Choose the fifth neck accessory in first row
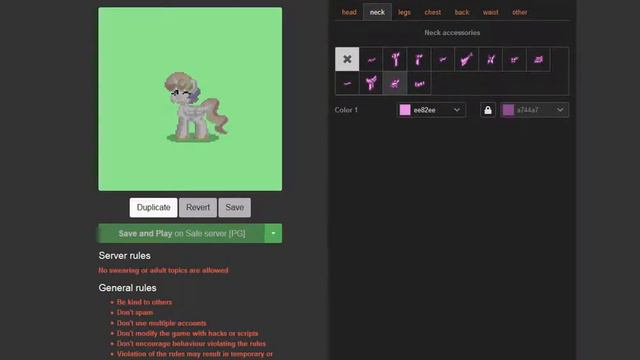 tap(442, 59)
